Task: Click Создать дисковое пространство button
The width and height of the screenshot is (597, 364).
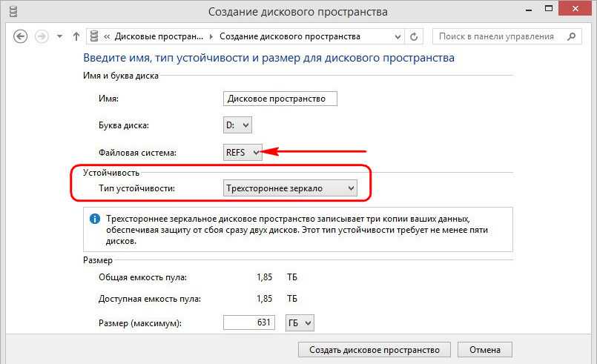Action: click(x=375, y=349)
